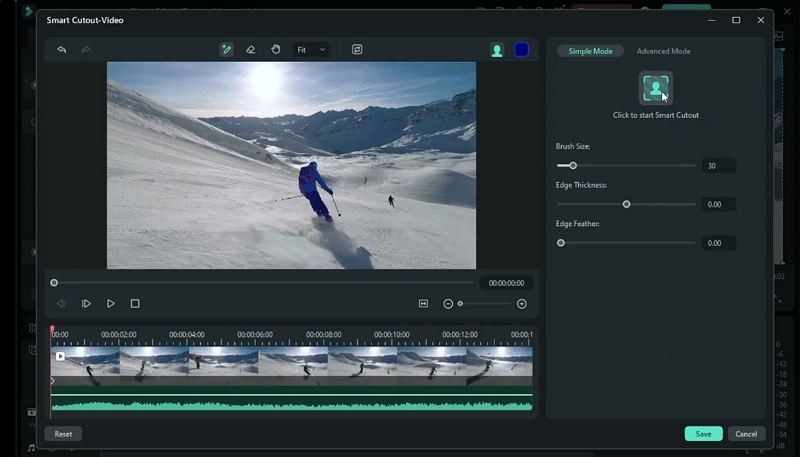Click the zoom-out minus icon for timeline
Viewport: 800px width, 457px height.
448,304
